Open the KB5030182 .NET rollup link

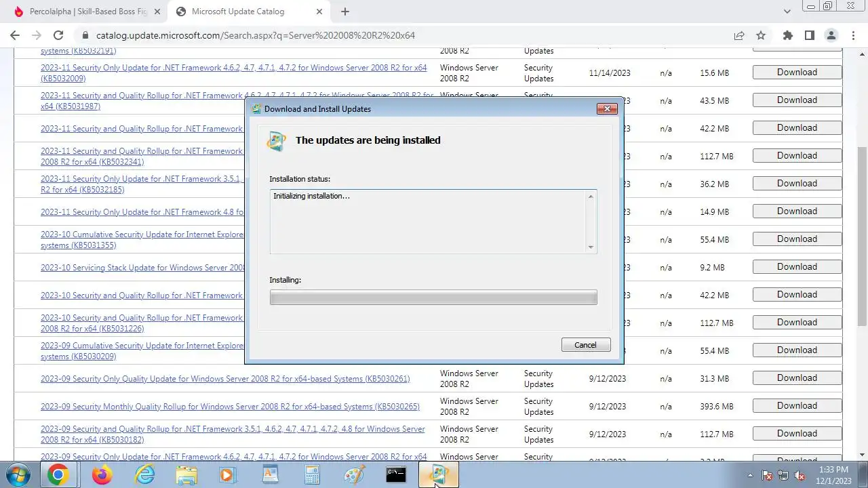[233, 434]
